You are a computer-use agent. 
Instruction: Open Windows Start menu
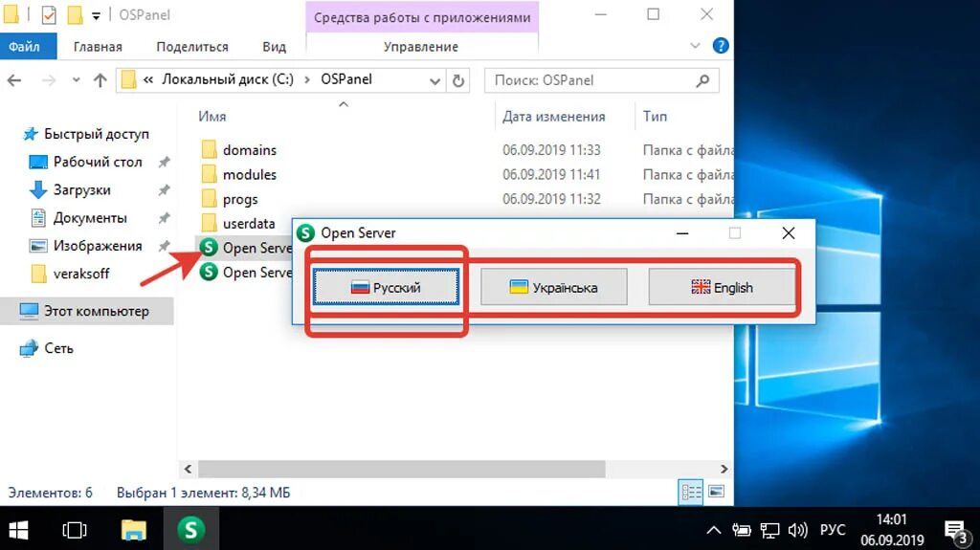click(19, 530)
